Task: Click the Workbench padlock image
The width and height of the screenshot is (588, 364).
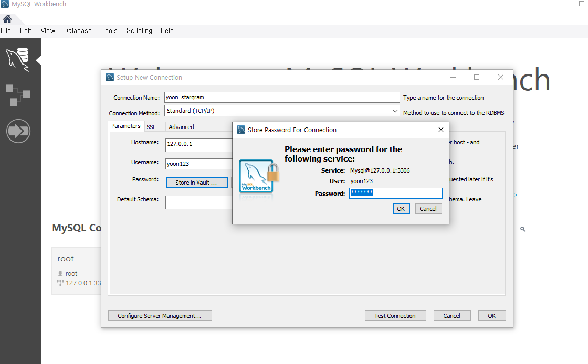Action: (259, 178)
